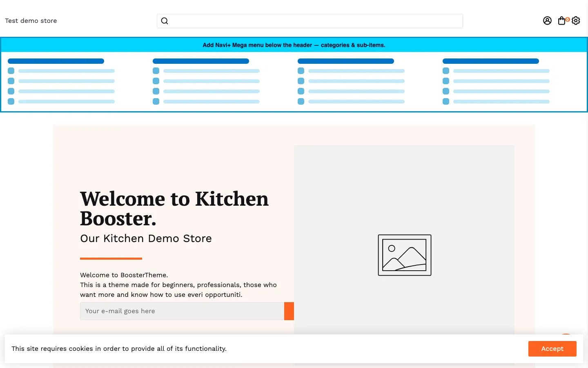Open the shopping cart bag icon

tap(562, 21)
